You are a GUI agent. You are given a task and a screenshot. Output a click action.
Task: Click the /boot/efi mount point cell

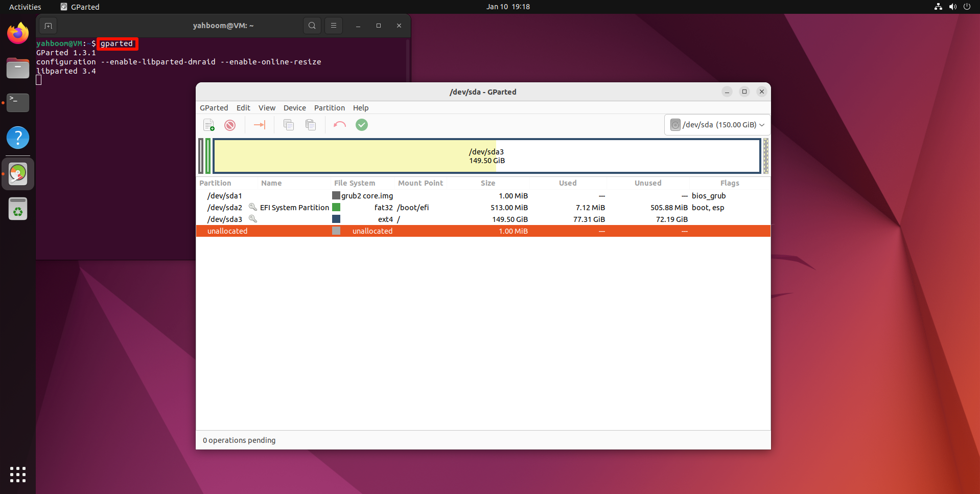(x=413, y=208)
